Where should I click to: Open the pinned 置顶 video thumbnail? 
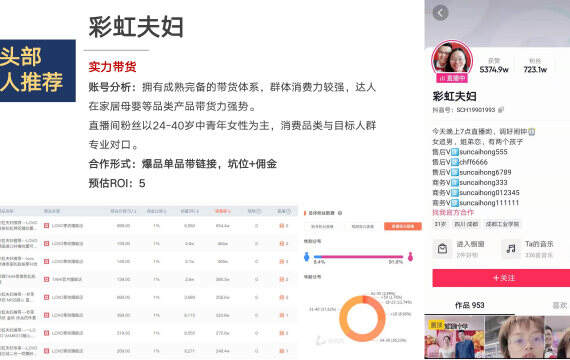(454, 337)
